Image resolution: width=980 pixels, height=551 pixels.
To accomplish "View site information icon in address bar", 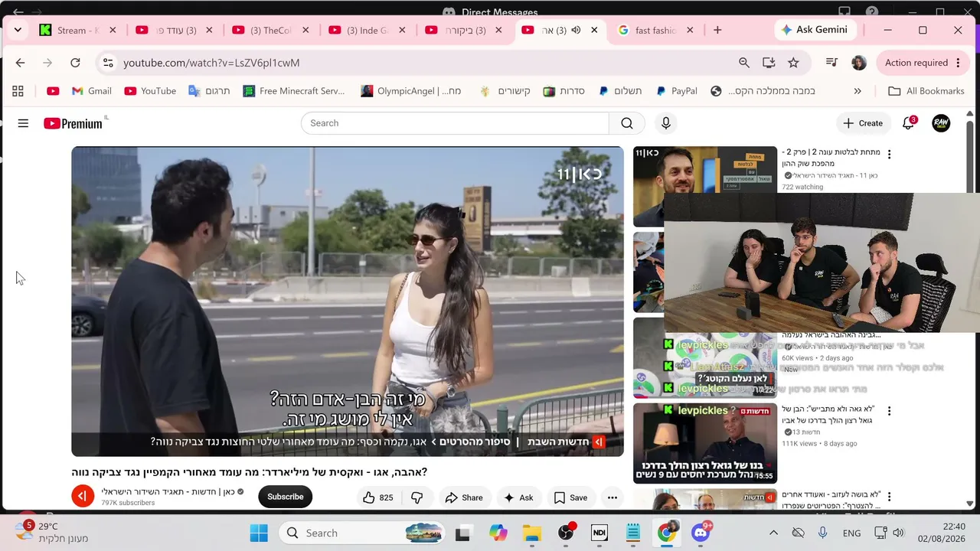I will [x=108, y=63].
